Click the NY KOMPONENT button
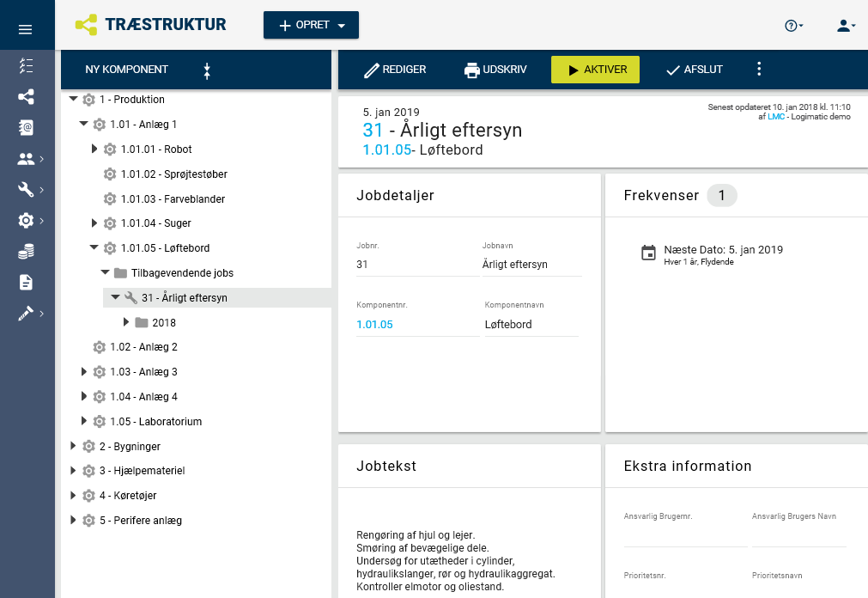Screen dimensions: 868x598 (127, 70)
